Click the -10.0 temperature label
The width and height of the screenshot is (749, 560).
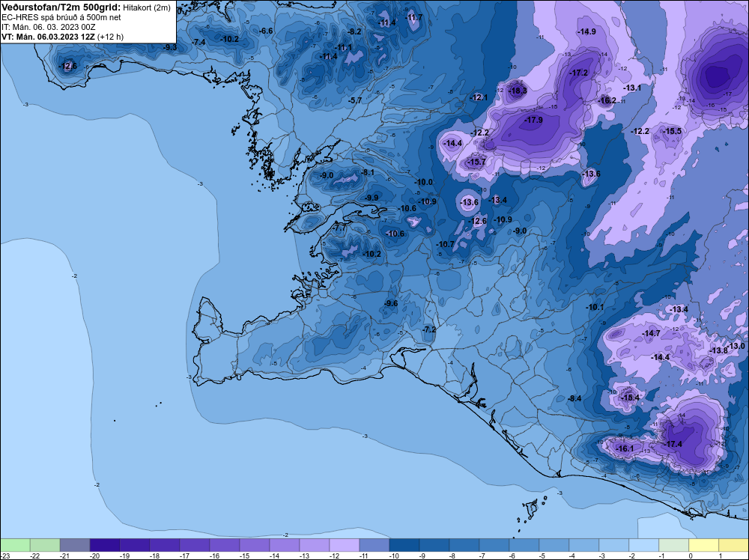(424, 182)
